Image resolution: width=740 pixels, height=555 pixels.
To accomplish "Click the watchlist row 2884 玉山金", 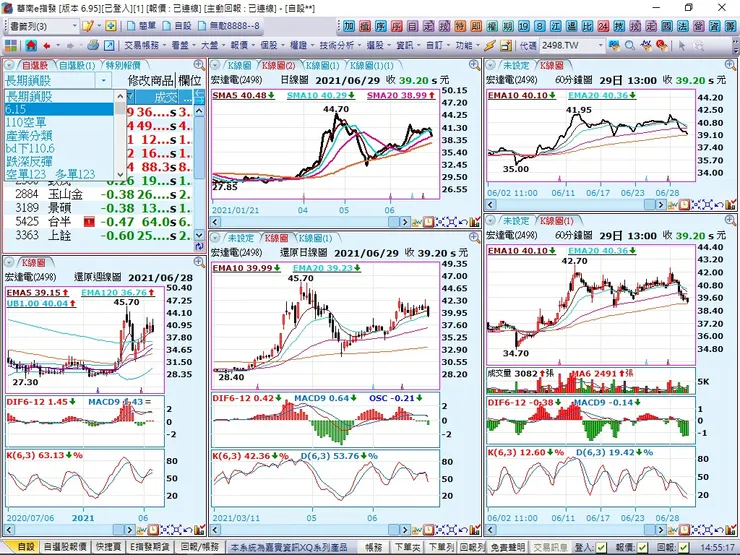I will click(x=98, y=194).
